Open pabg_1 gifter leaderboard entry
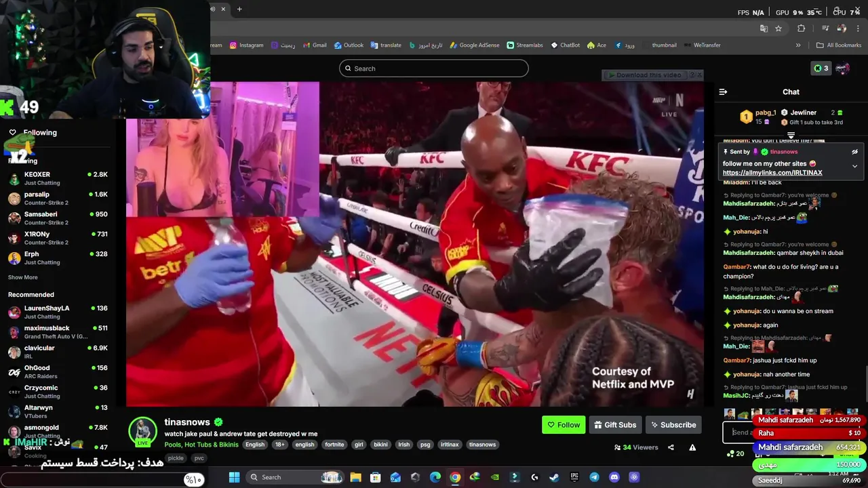This screenshot has height=488, width=868. tap(758, 117)
